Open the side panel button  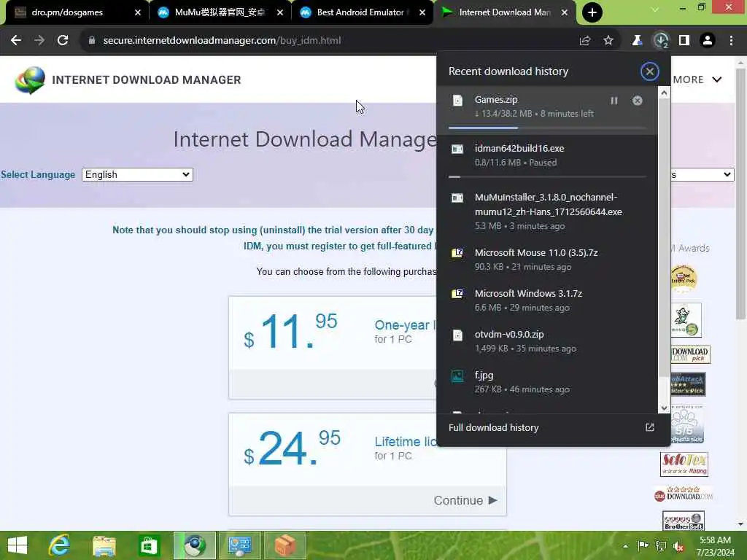pyautogui.click(x=684, y=41)
